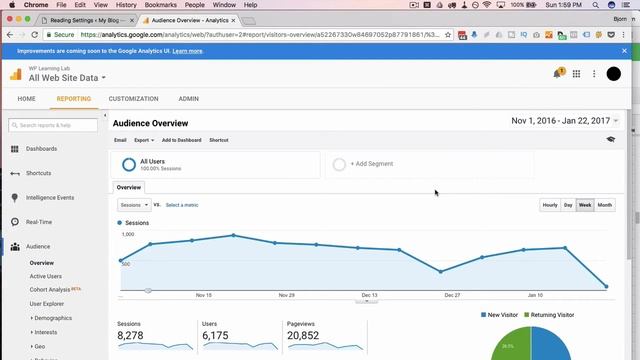Click the Select a metric link
This screenshot has height=360, width=640.
(182, 205)
